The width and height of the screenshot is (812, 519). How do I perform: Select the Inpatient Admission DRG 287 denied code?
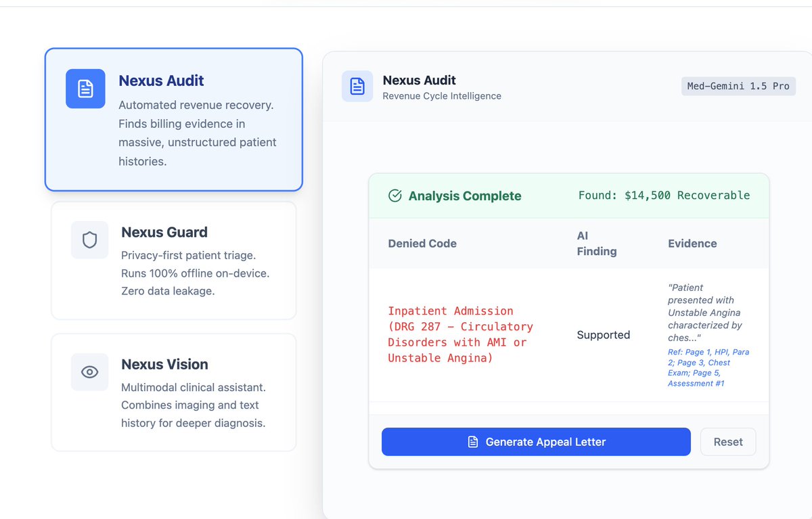[460, 334]
